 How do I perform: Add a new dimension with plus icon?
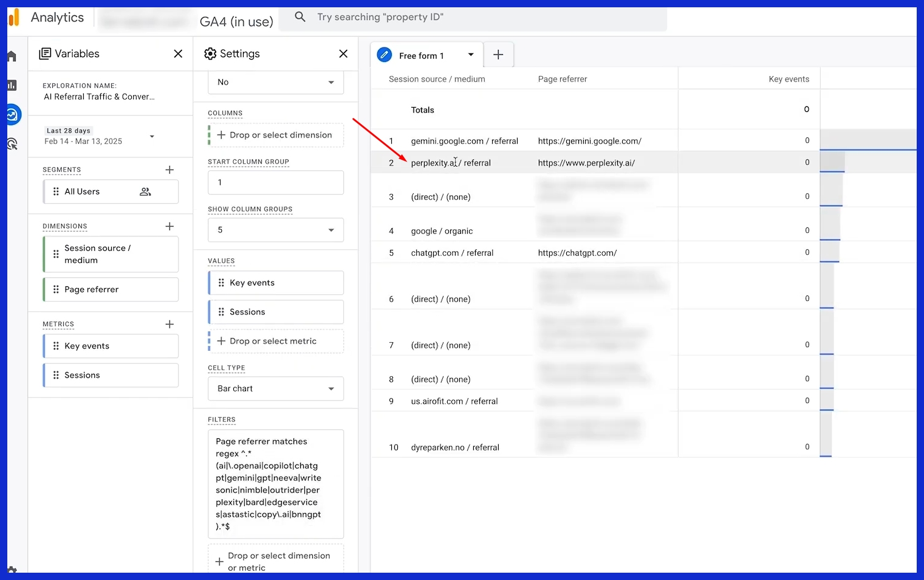(x=169, y=226)
